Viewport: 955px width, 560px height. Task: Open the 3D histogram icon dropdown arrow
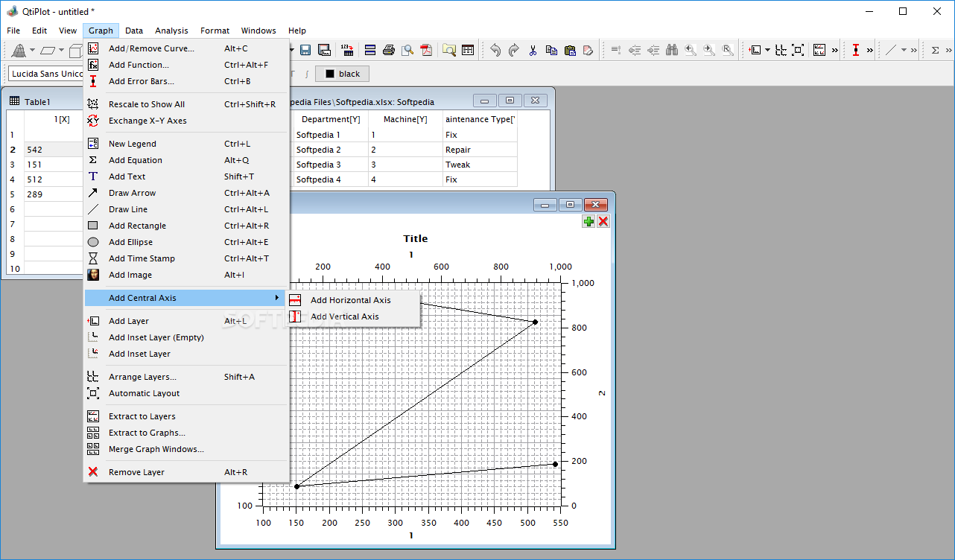(x=32, y=50)
